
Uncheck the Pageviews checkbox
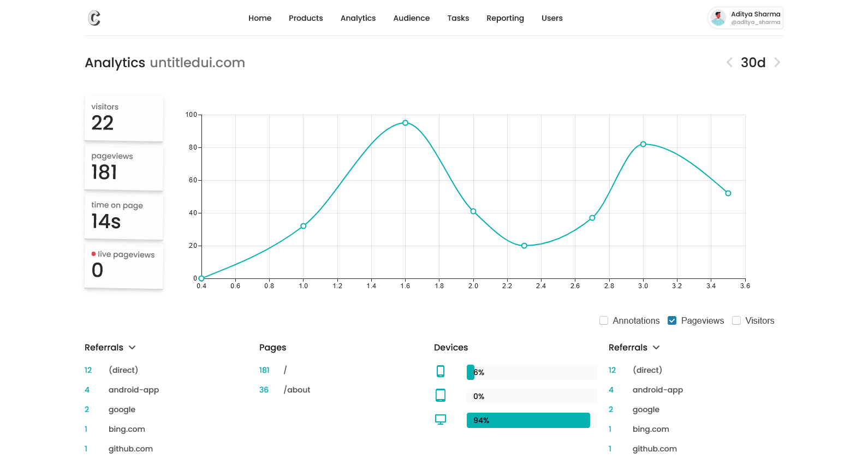click(672, 320)
